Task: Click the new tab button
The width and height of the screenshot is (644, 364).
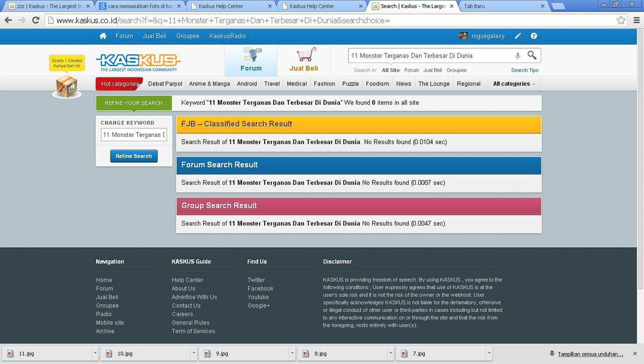Action: [558, 6]
